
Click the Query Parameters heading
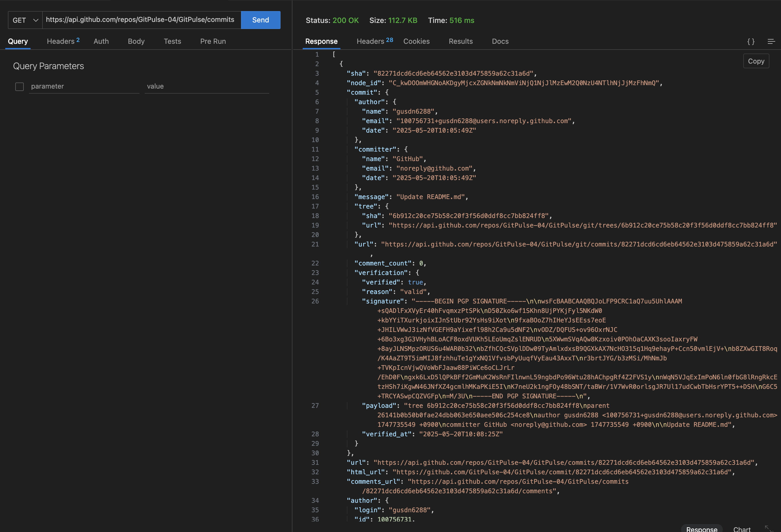(x=49, y=66)
